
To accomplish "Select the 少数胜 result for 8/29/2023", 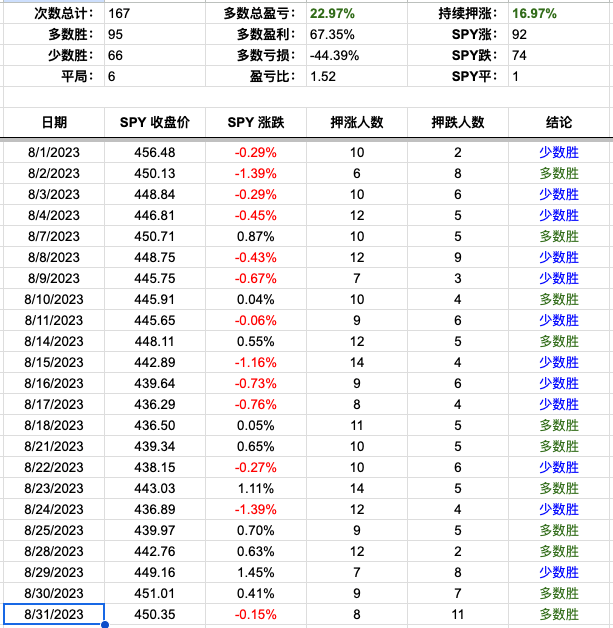I will click(559, 572).
